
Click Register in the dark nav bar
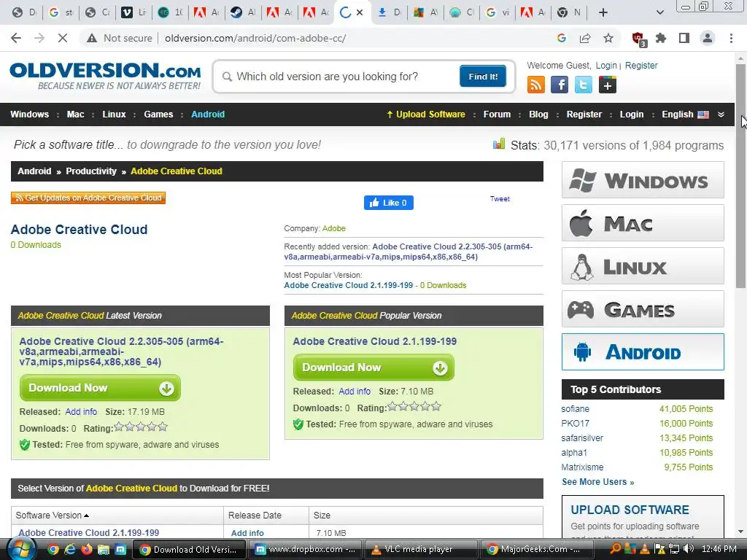click(x=584, y=114)
